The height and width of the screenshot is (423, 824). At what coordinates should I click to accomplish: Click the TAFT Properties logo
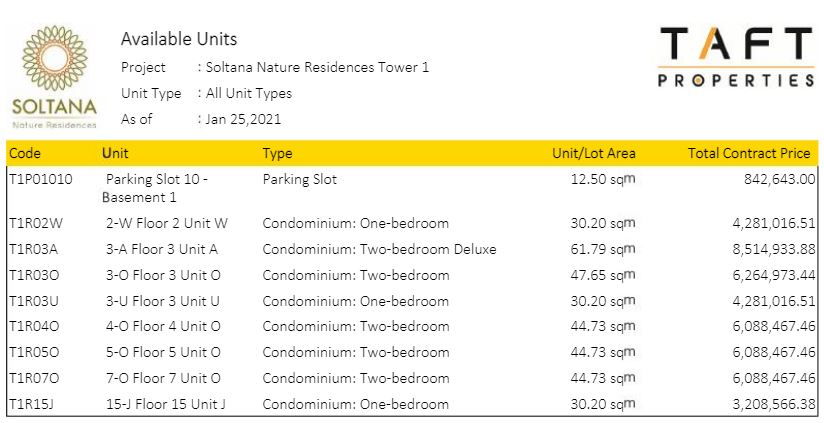[736, 57]
